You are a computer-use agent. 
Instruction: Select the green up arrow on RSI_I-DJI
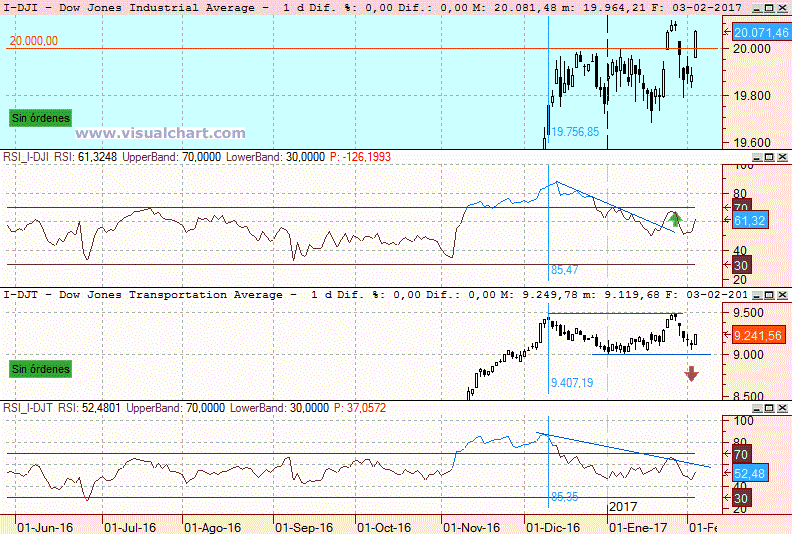coord(675,219)
